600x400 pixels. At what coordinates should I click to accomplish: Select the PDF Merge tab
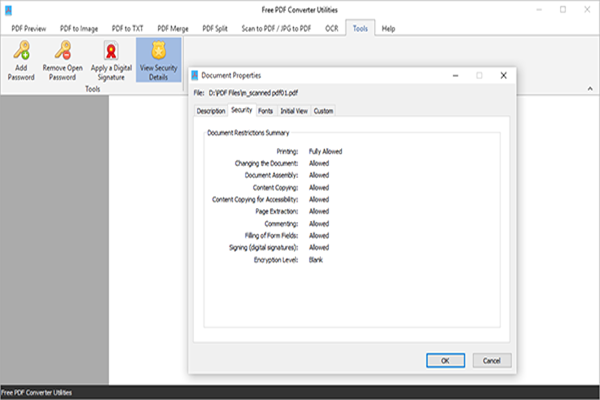[174, 28]
